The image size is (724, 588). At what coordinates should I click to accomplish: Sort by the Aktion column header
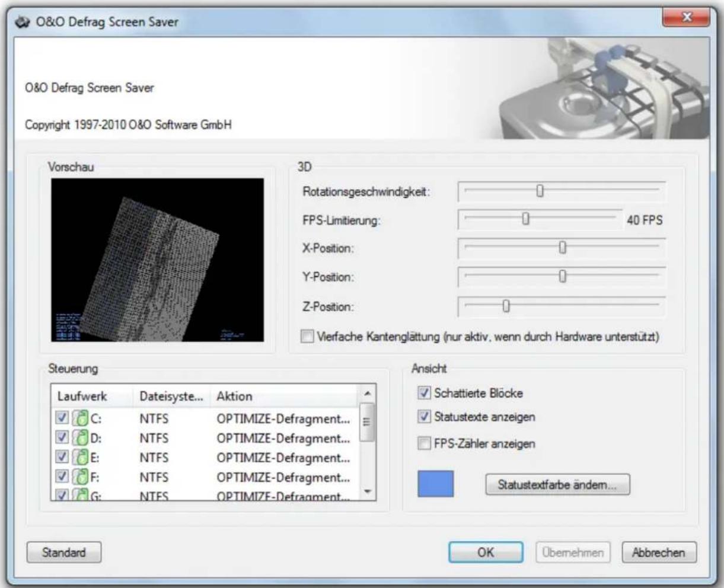285,396
